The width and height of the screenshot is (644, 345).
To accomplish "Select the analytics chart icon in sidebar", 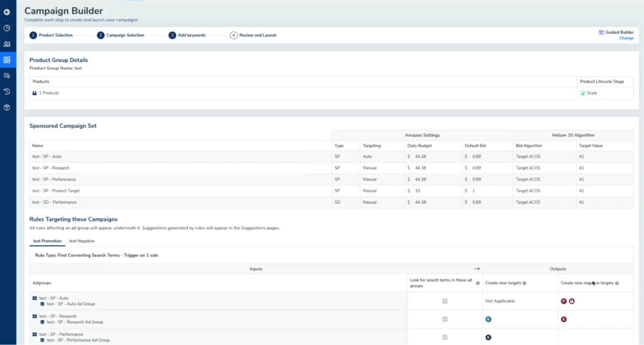I will click(6, 44).
